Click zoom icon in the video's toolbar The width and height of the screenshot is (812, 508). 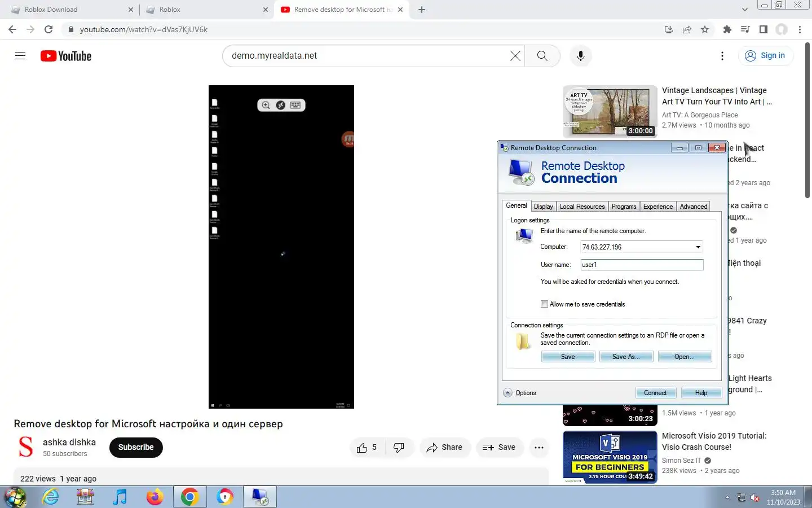coord(266,105)
